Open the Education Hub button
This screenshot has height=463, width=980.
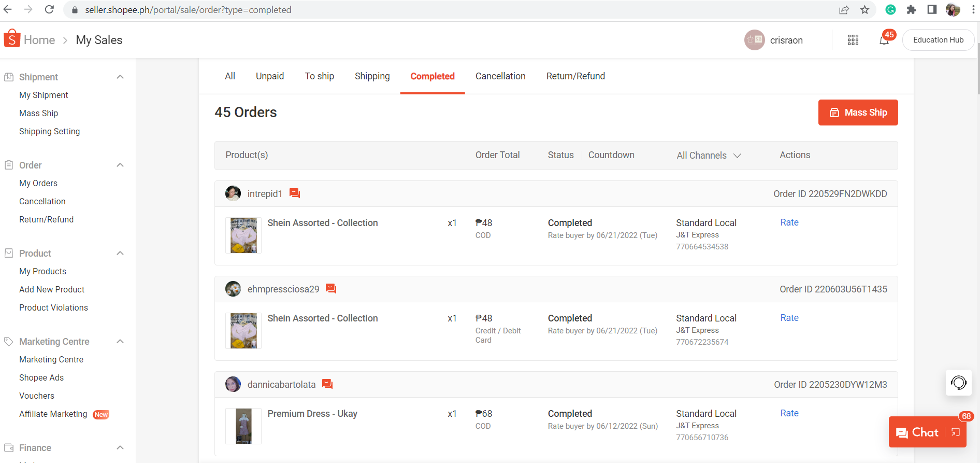[x=938, y=40]
